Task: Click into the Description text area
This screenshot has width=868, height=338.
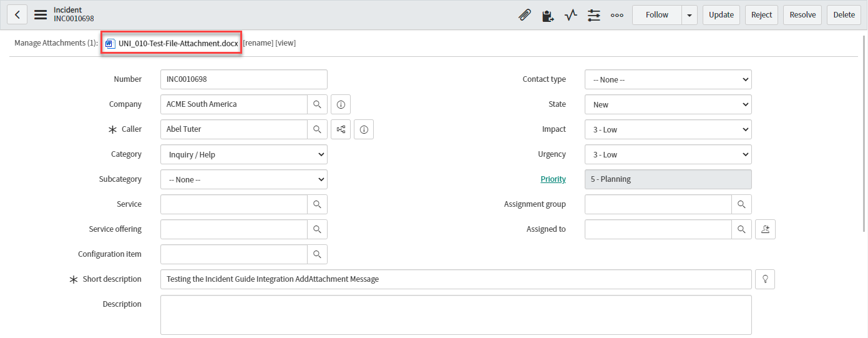Action: tap(456, 314)
